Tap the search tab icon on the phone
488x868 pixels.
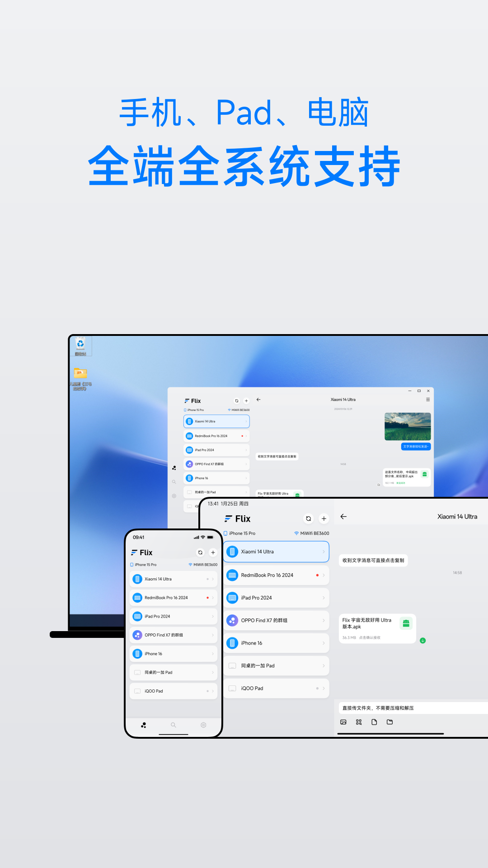point(174,725)
